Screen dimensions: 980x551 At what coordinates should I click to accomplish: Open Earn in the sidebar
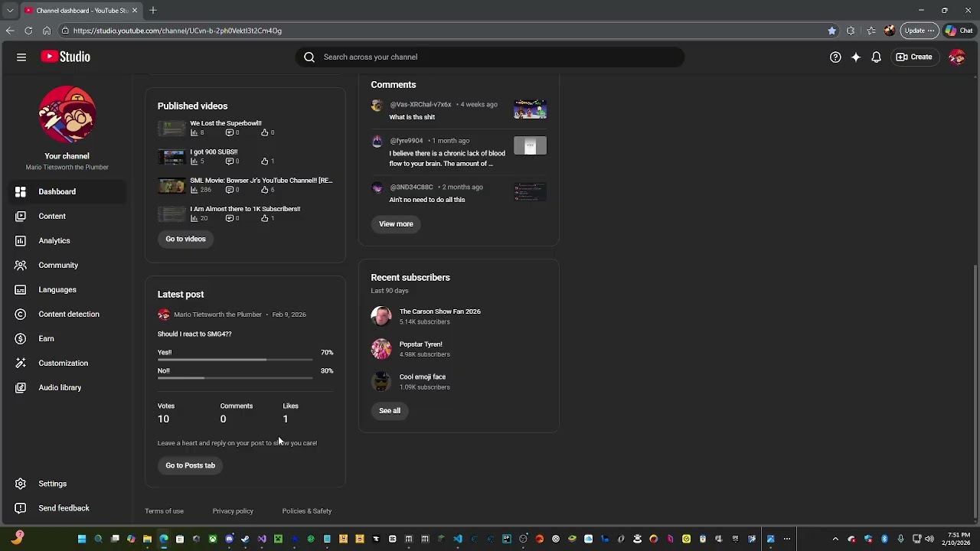67,338
